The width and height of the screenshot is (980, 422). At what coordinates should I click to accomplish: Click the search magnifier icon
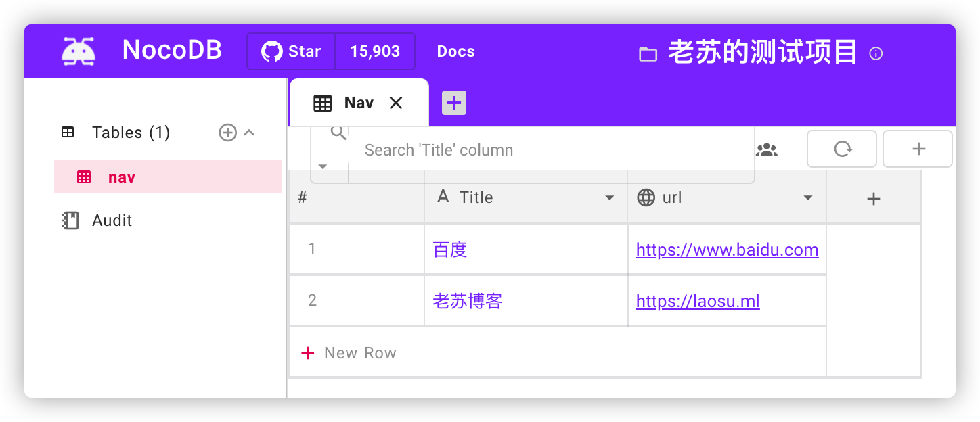click(338, 133)
